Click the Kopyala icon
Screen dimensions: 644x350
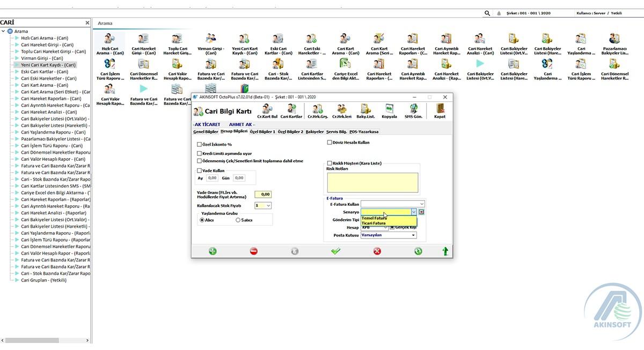tap(389, 110)
